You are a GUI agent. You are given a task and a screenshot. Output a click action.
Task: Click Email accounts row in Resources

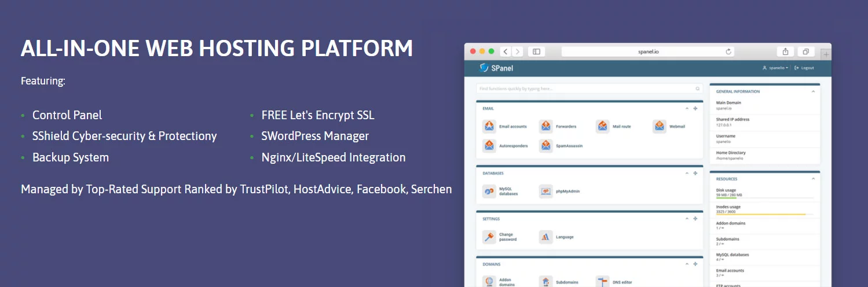coord(764,273)
